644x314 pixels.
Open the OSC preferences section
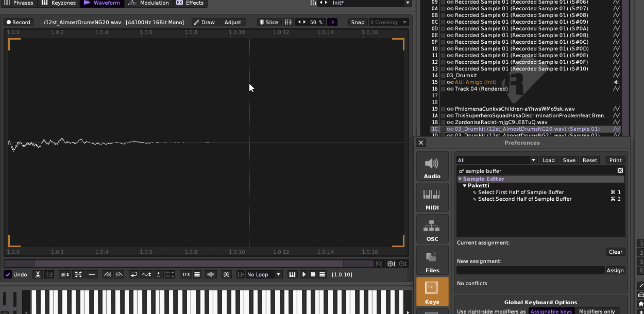coord(432,230)
